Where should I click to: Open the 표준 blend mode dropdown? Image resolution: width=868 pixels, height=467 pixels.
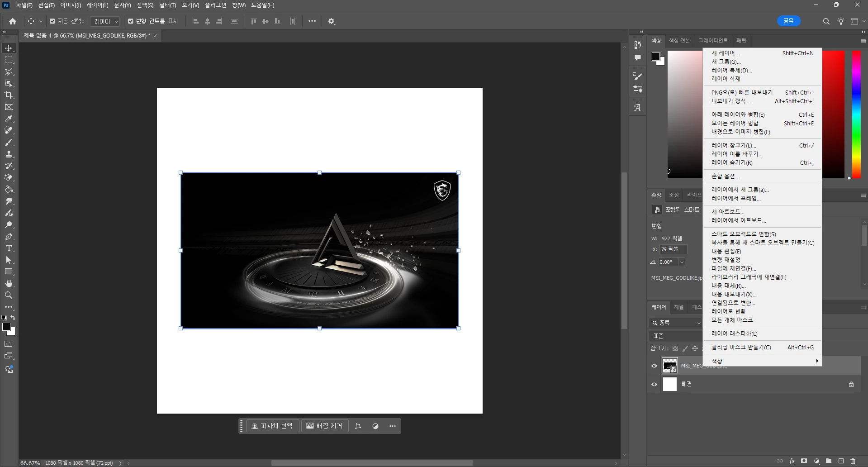coord(676,336)
